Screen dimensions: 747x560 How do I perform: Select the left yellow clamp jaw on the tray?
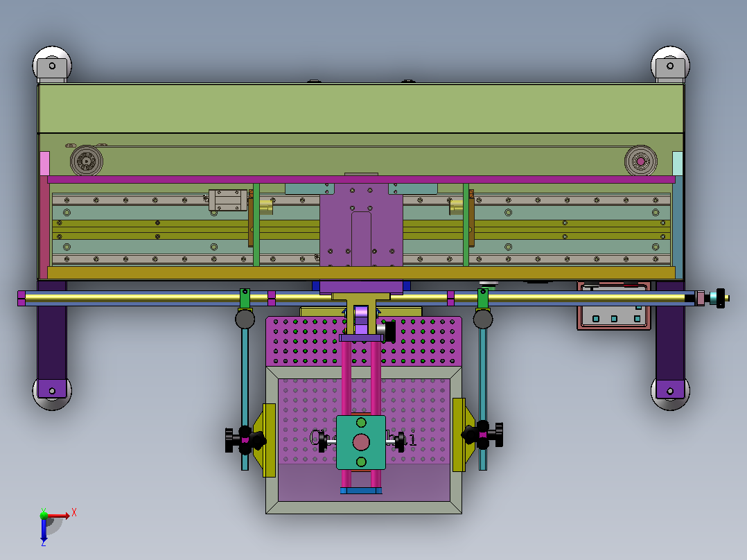pos(265,440)
